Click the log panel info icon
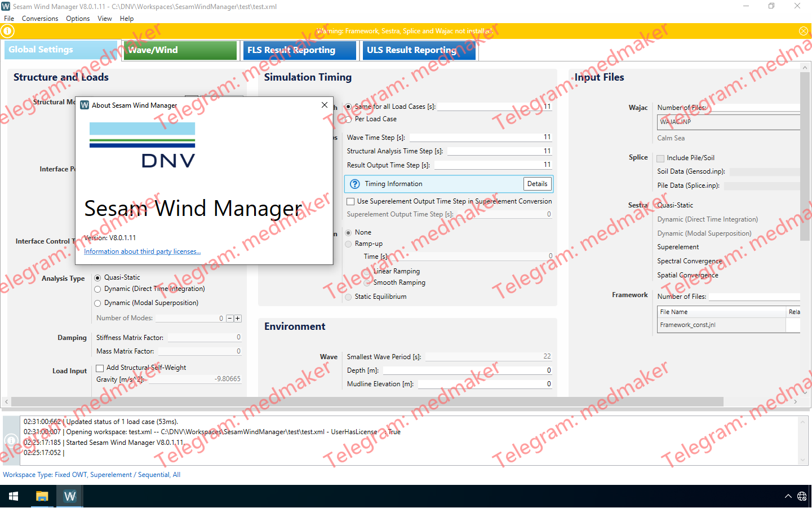 click(x=11, y=440)
